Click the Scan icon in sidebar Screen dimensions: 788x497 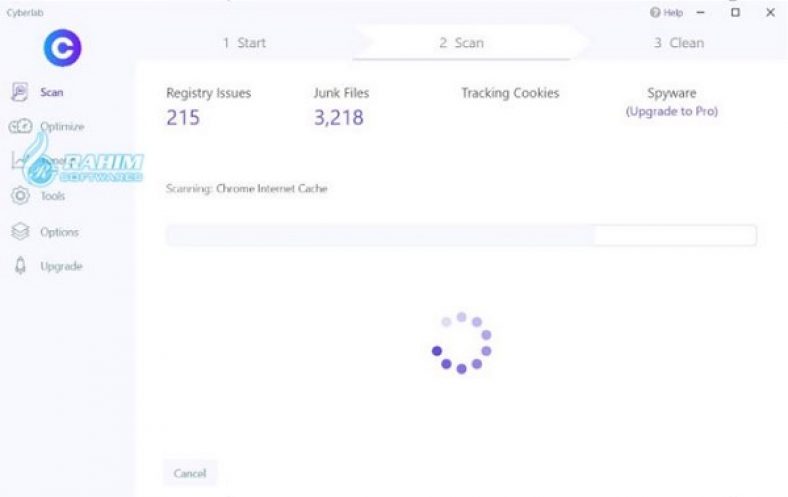(19, 92)
